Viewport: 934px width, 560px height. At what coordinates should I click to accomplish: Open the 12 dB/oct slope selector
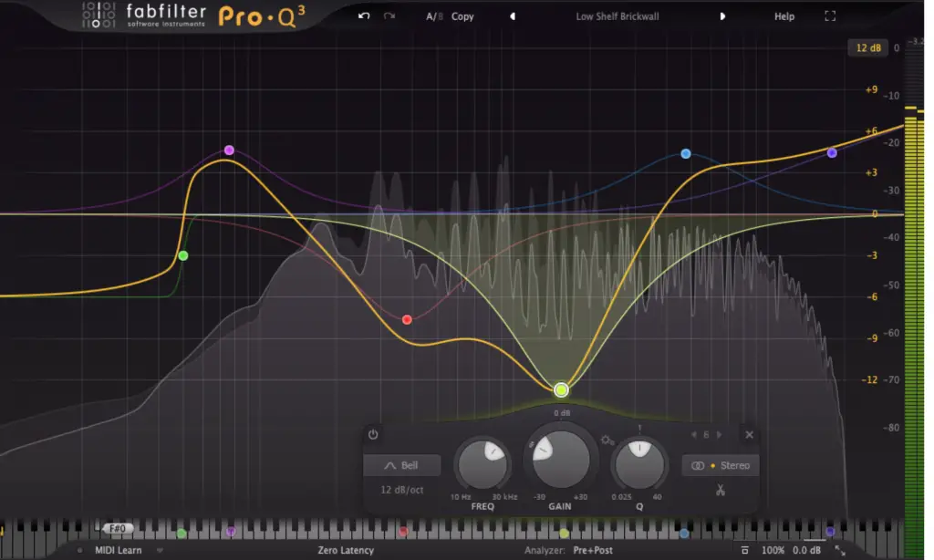coord(402,490)
